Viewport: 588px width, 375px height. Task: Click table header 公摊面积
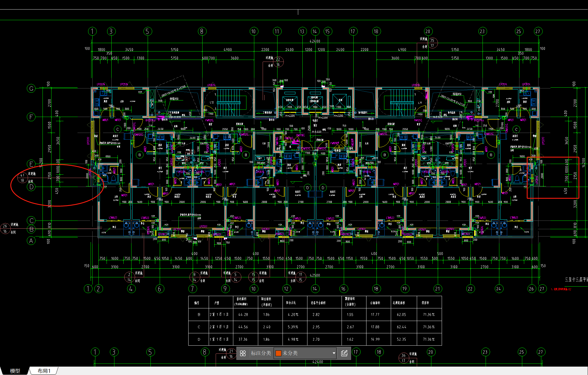[375, 303]
